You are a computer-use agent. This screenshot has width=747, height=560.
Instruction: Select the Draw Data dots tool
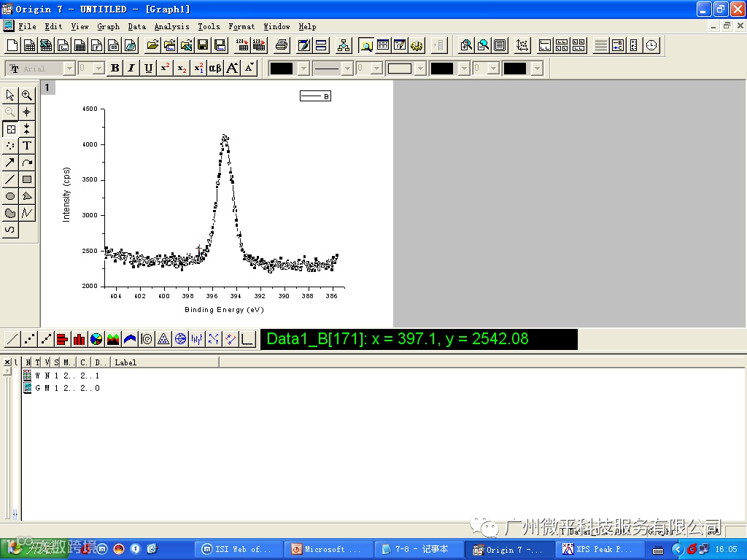10,146
